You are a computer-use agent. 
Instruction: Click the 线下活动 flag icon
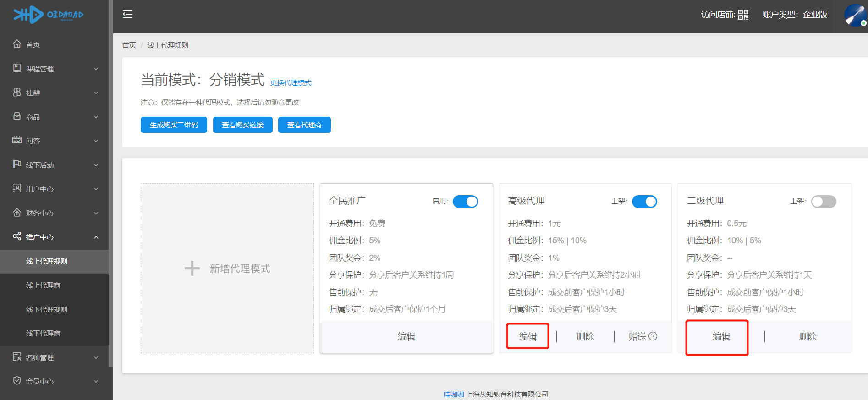17,164
